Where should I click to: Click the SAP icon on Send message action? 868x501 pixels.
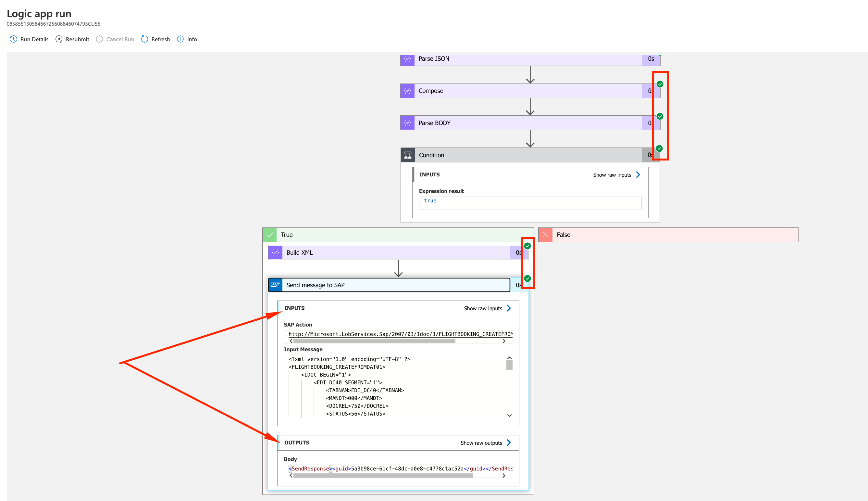tap(275, 285)
